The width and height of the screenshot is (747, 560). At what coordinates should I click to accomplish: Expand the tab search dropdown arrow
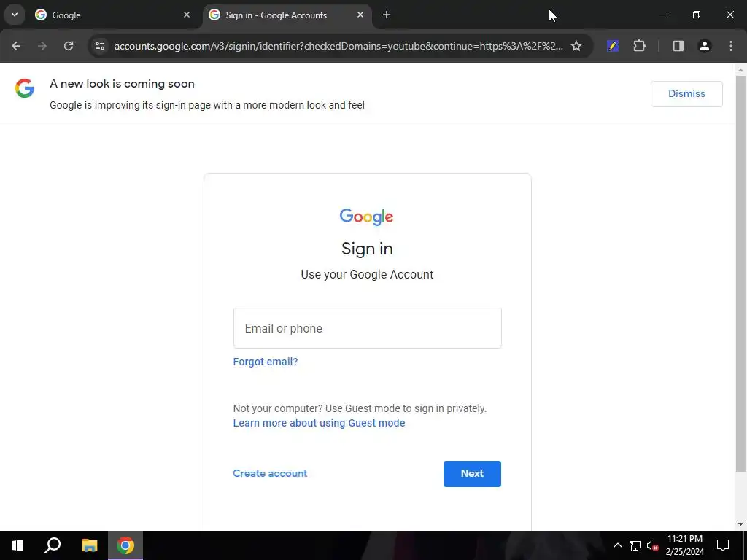click(15, 15)
